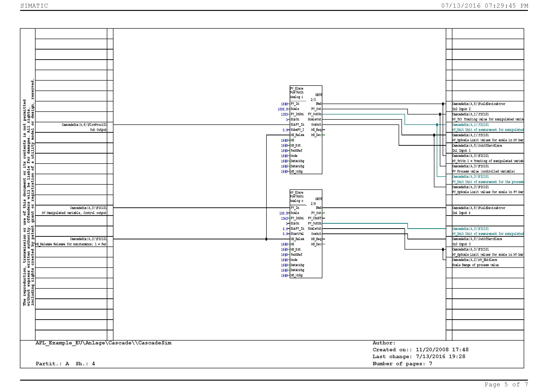Click PV_ChnST output on MV_Slave block
This screenshot has height=392, width=554.
pyautogui.click(x=314, y=218)
